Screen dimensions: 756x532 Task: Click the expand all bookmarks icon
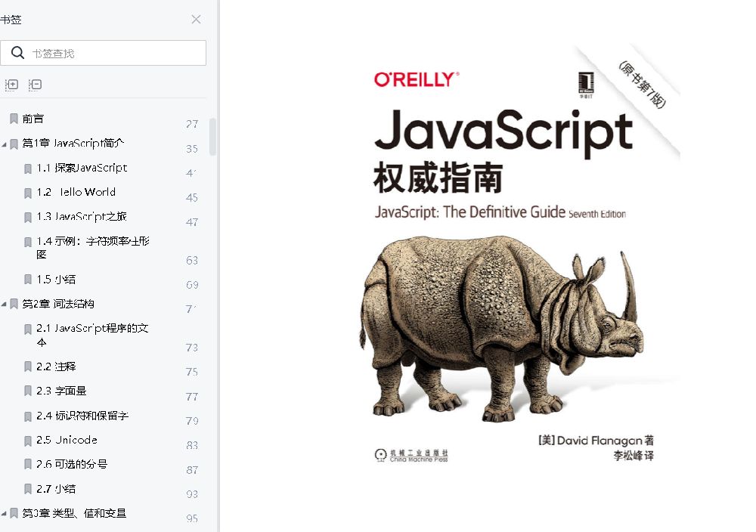[11, 85]
